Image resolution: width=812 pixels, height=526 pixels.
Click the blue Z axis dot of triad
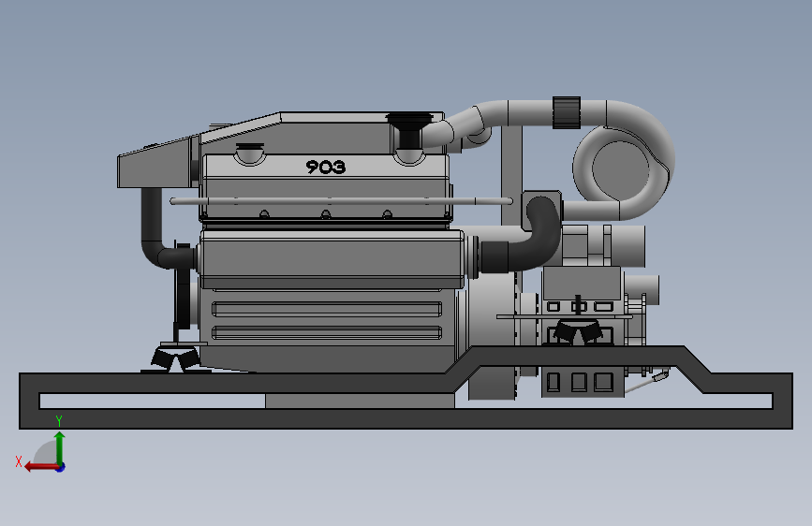pyautogui.click(x=61, y=467)
